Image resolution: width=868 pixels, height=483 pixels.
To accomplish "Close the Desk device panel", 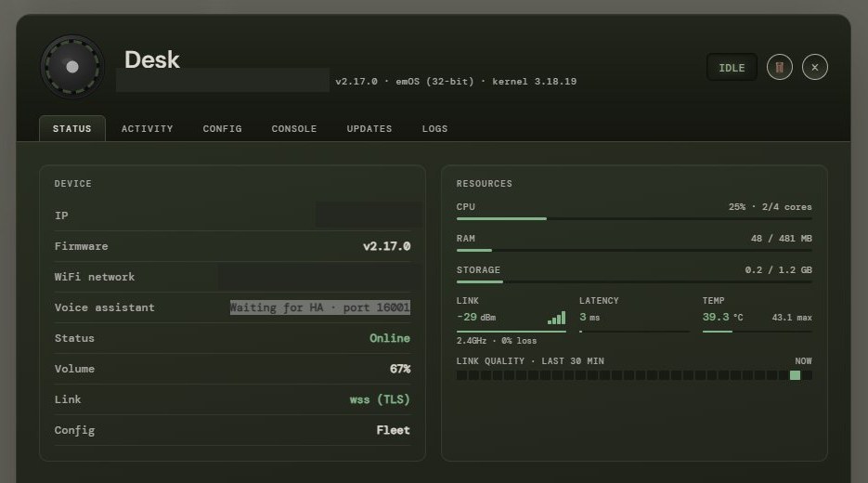I will tap(815, 67).
